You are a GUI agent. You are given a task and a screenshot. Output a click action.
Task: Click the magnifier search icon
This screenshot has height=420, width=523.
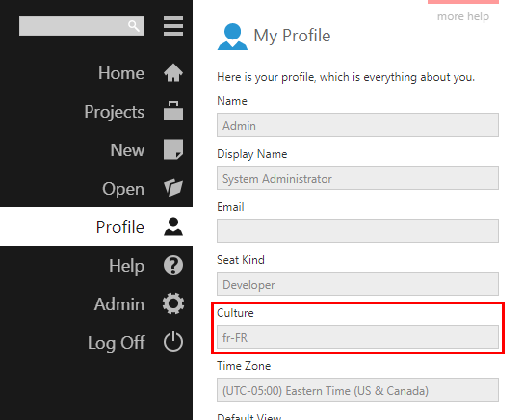134,25
